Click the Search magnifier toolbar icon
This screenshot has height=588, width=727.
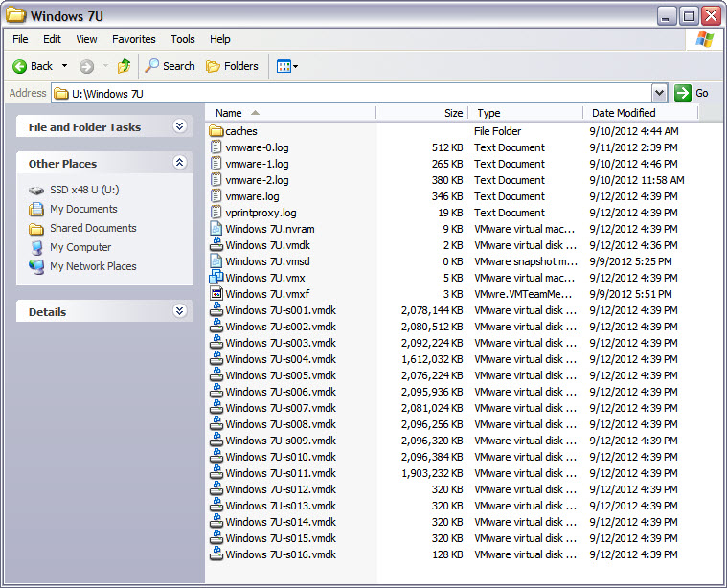[151, 66]
